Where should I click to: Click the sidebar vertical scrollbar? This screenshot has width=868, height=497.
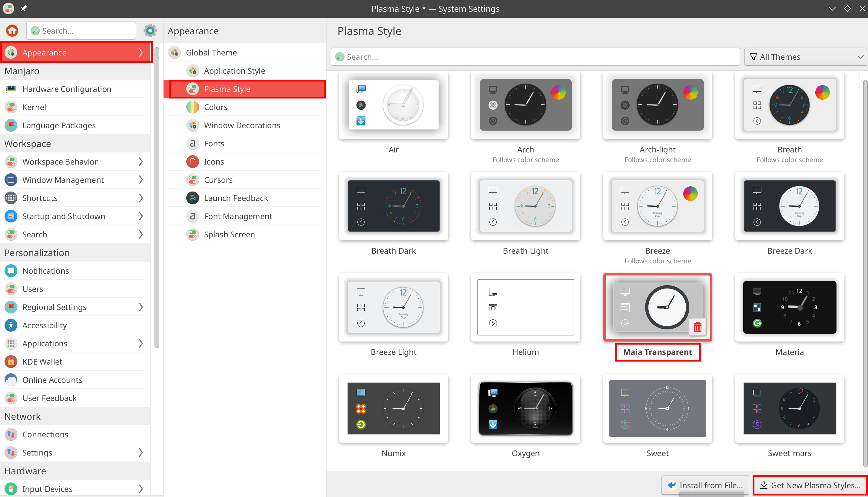click(x=157, y=198)
